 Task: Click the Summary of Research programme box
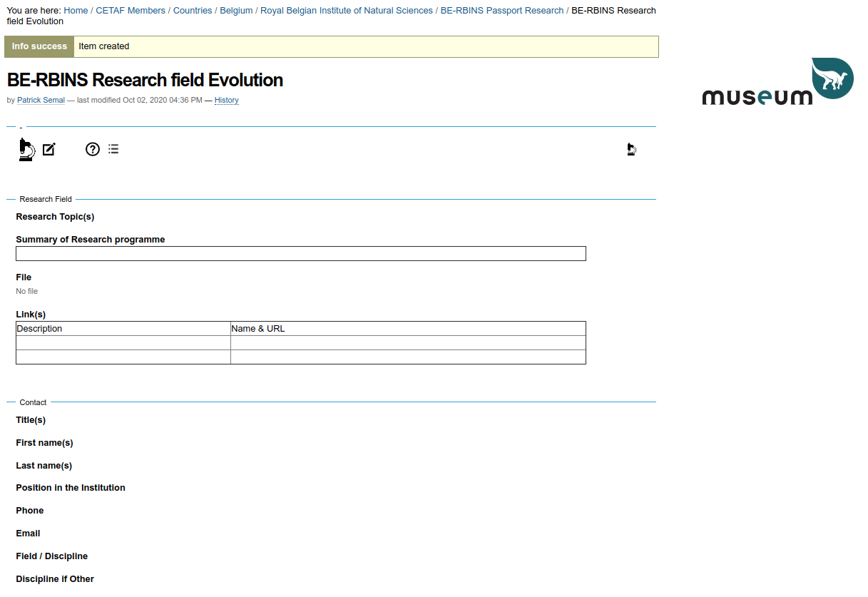(300, 254)
